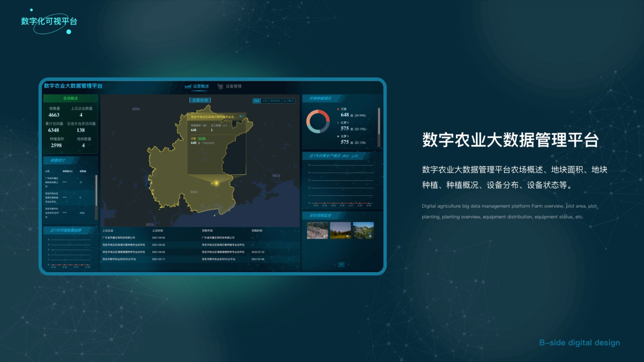Image resolution: width=644 pixels, height=362 pixels.
Task: Click the 采购时间 cell 2022-01-22
Action: pos(258,252)
